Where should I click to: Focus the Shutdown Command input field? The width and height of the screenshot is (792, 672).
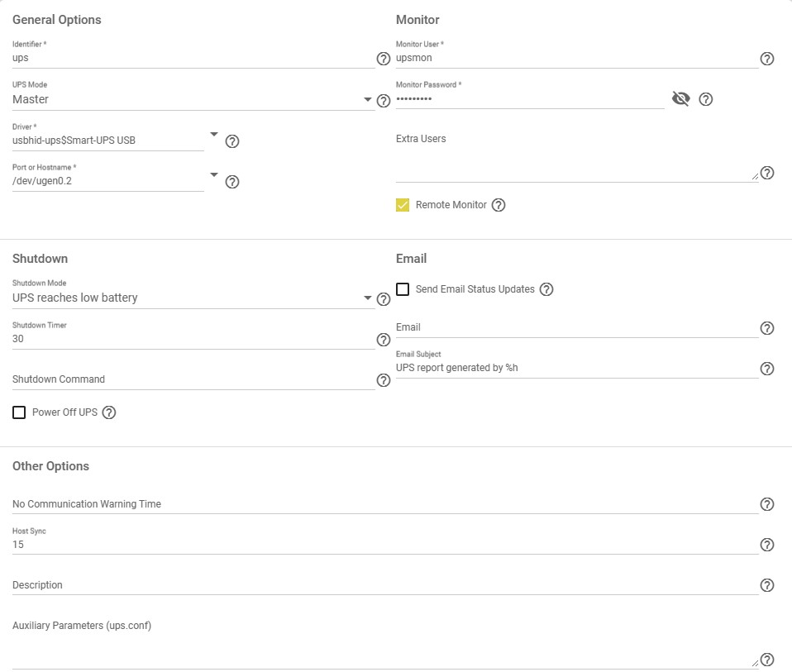193,379
